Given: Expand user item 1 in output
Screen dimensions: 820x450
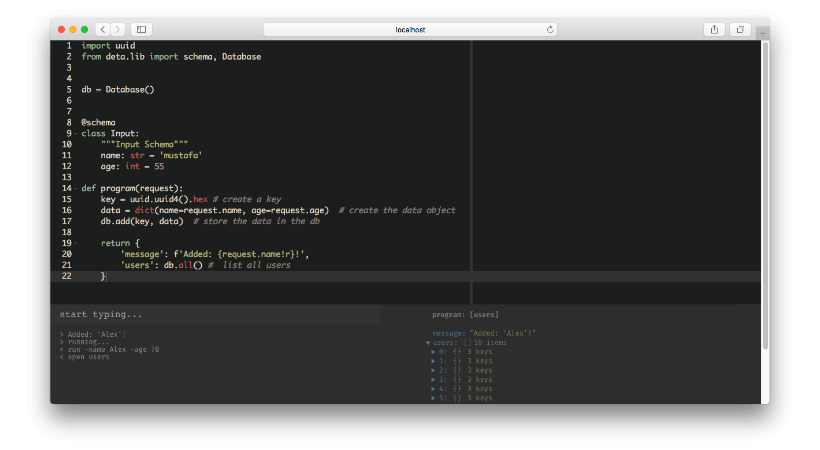Looking at the screenshot, I should pos(433,361).
